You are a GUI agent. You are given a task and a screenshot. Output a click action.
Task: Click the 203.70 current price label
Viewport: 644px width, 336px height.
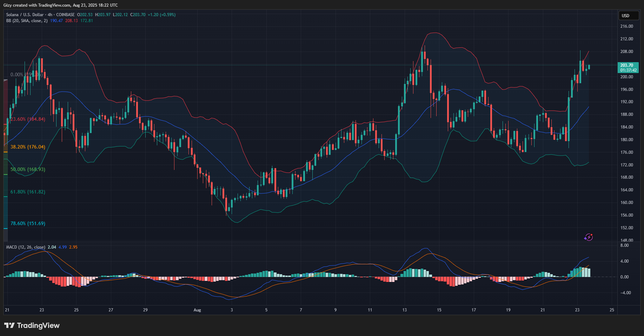click(626, 65)
